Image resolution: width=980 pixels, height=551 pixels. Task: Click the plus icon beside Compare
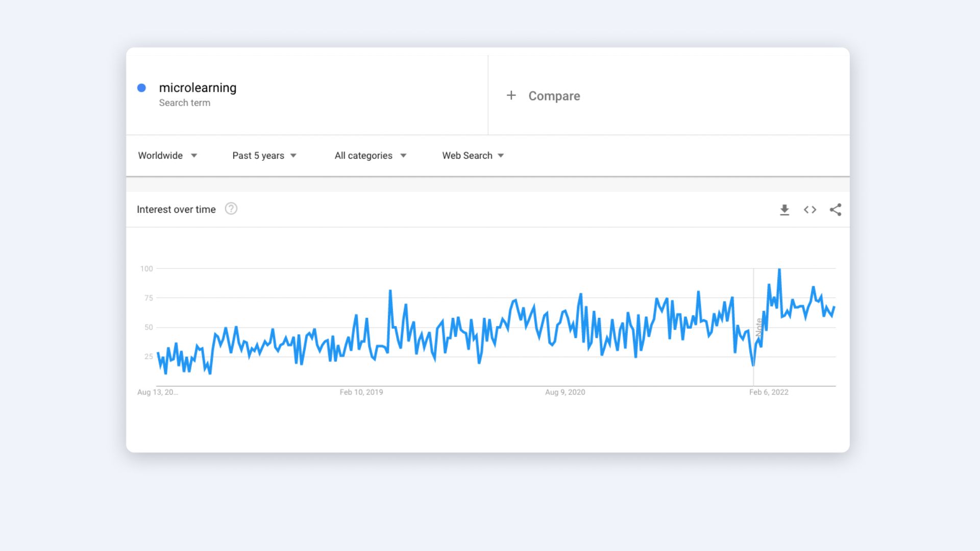511,95
